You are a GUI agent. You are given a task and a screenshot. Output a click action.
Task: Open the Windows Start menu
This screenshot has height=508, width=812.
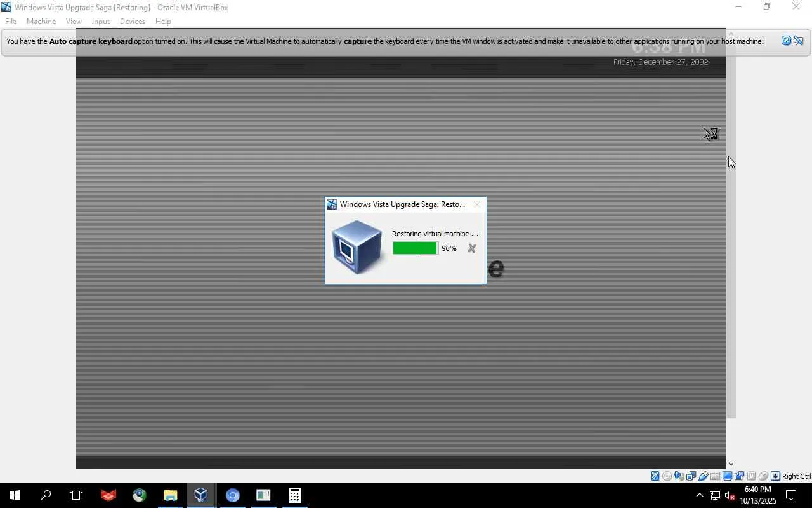click(x=15, y=495)
